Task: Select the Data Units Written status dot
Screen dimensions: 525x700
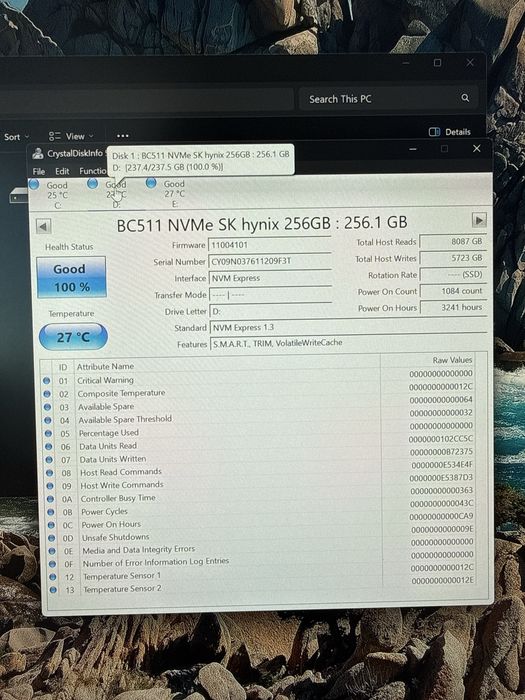Action: tap(49, 459)
